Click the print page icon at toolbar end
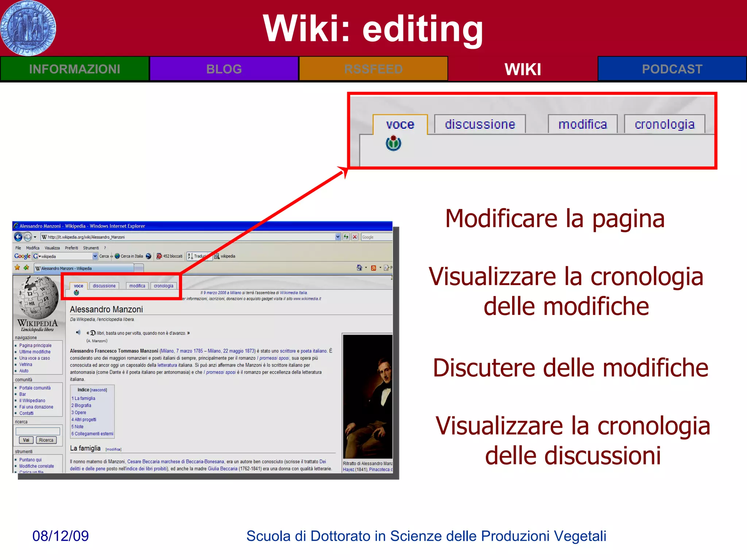This screenshot has height=560, width=747. point(386,268)
